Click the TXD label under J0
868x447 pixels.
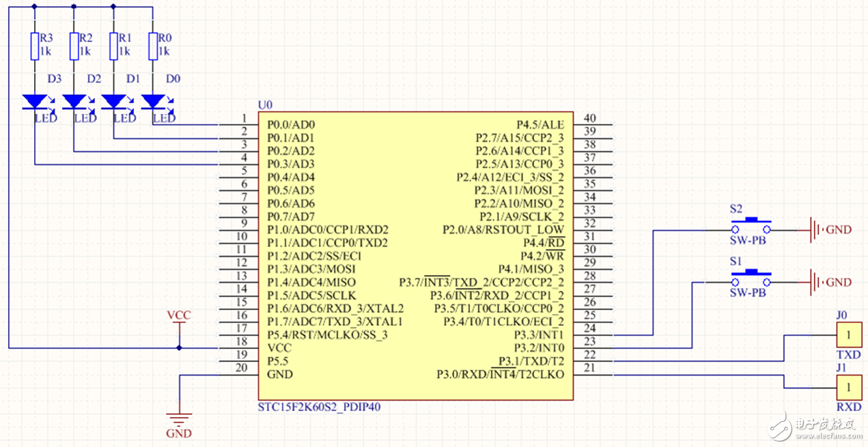coord(848,356)
